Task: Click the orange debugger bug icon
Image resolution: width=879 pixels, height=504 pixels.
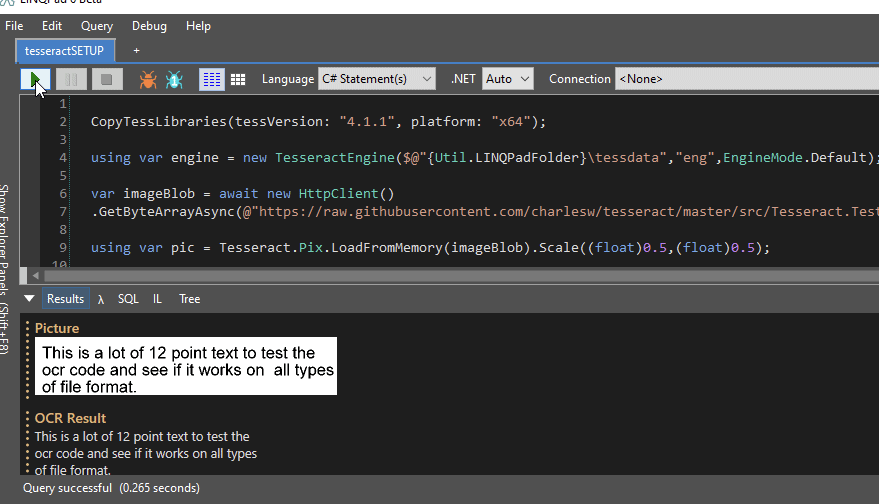Action: click(x=148, y=79)
